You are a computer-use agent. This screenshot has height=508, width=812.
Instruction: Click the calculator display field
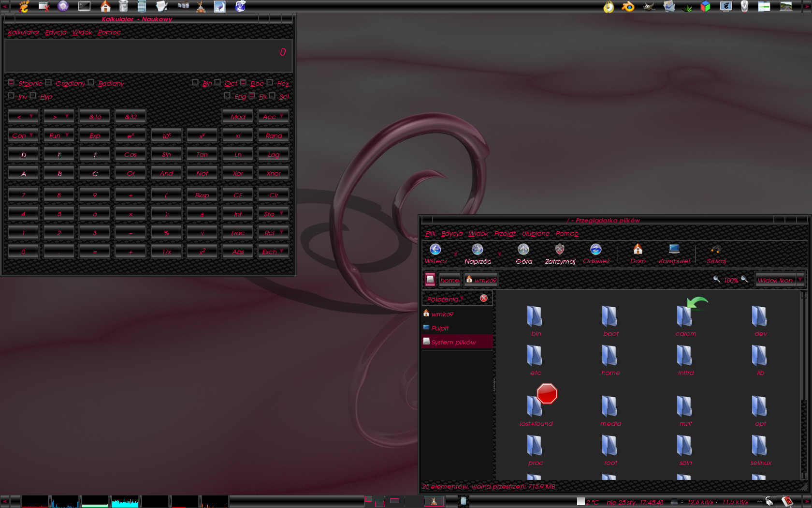point(148,56)
